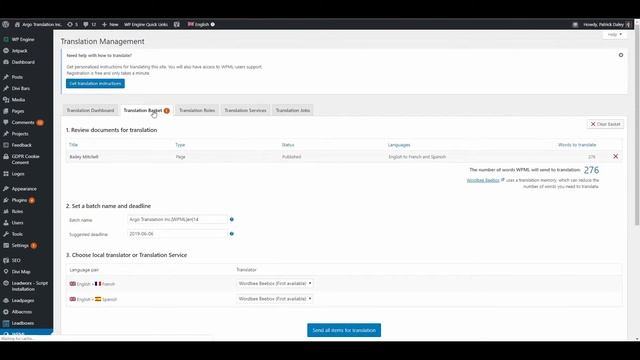640x360 pixels.
Task: Click Get translation instructions button
Action: point(95,84)
